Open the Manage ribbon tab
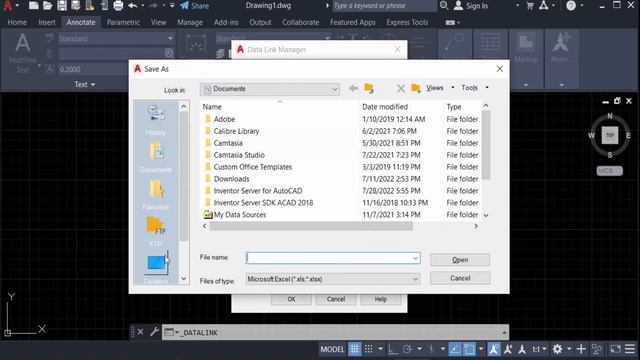This screenshot has width=640, height=360. coord(190,22)
